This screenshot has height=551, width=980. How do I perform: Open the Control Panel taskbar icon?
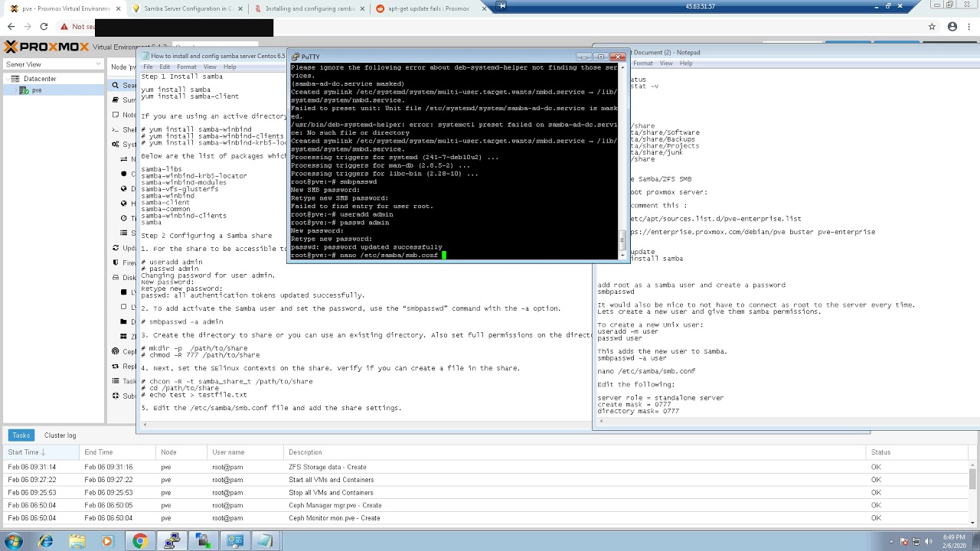point(235,541)
